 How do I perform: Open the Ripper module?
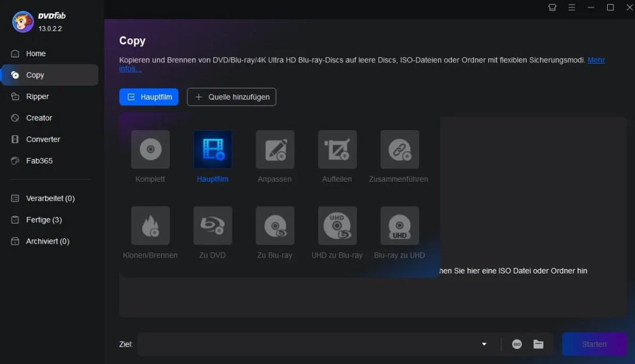[50, 96]
